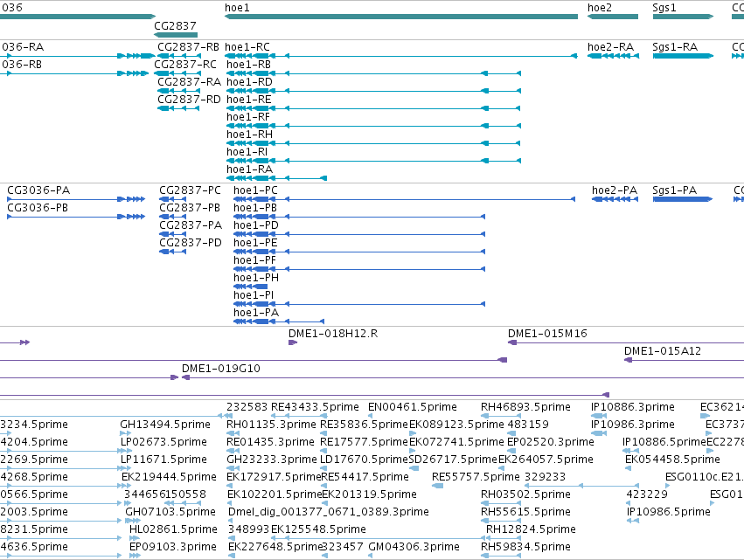The height and width of the screenshot is (560, 744).
Task: Select the CG3036-PB protein feature
Action: [x=76, y=217]
